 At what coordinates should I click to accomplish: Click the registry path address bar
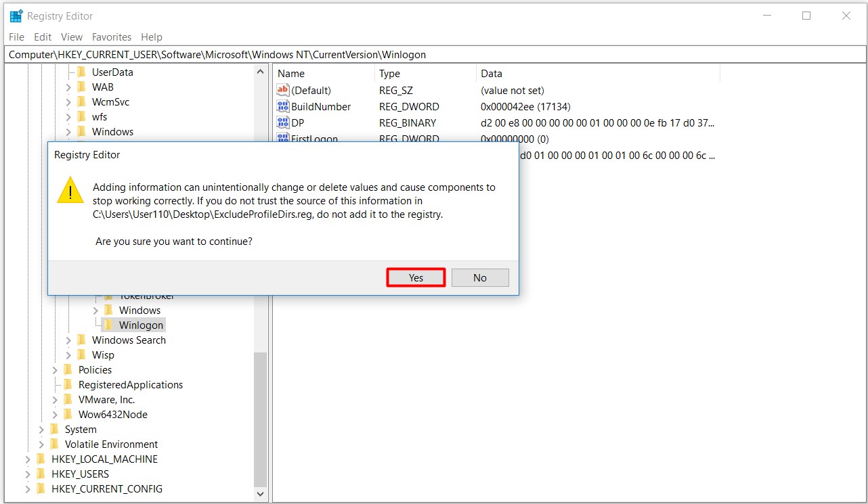point(433,55)
